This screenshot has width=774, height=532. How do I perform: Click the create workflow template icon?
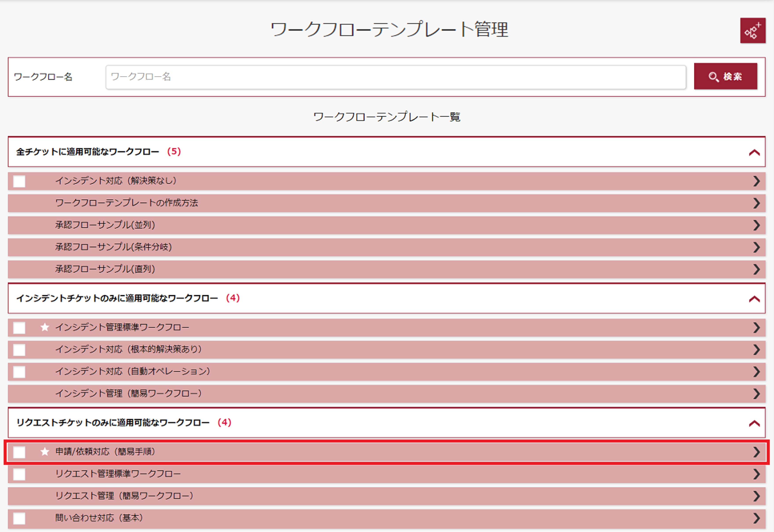[x=753, y=30]
